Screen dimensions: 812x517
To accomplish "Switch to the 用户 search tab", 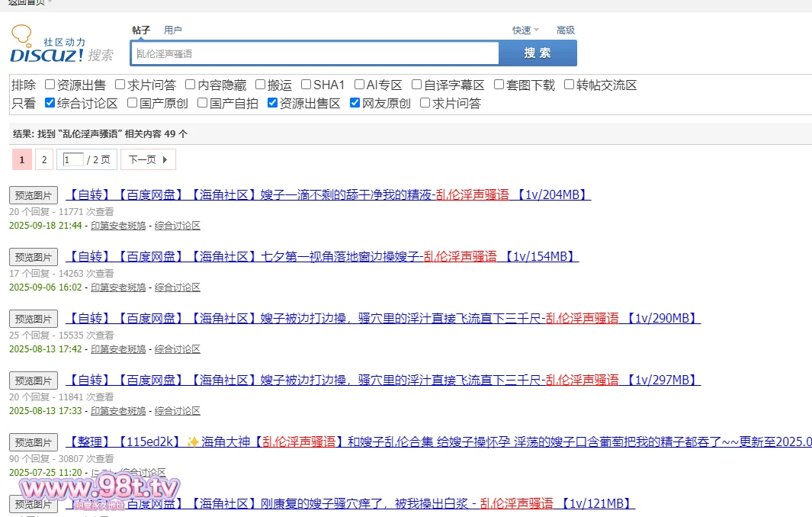I will pyautogui.click(x=173, y=31).
